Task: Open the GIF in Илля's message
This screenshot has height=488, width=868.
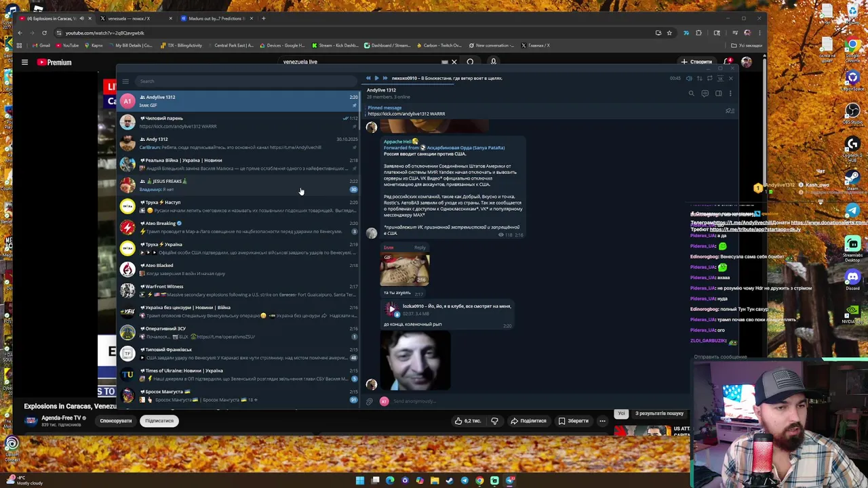Action: [405, 269]
